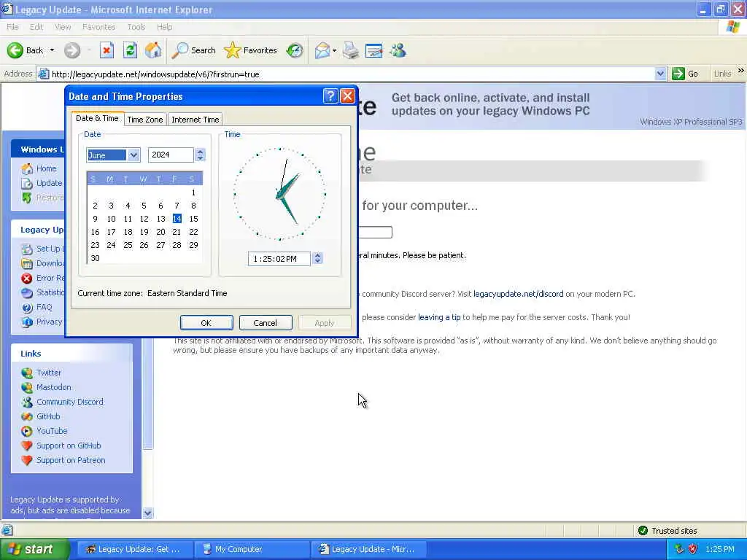Open the FAQ sidebar link
This screenshot has width=747, height=560.
44,307
